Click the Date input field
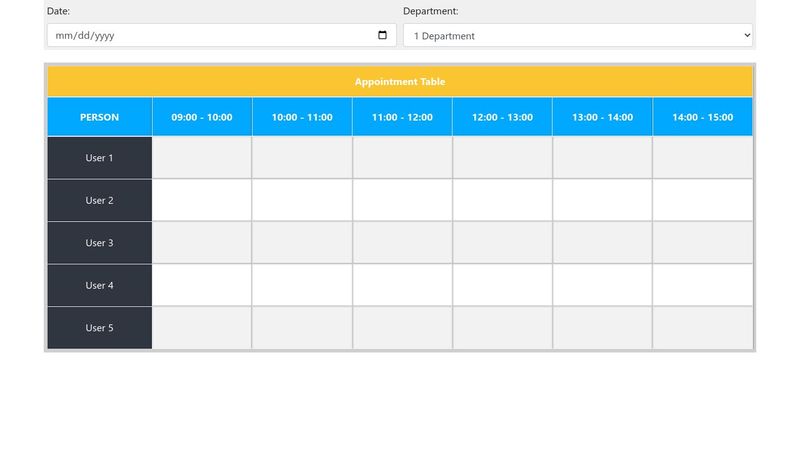Viewport: 800px width, 450px height. [x=221, y=35]
